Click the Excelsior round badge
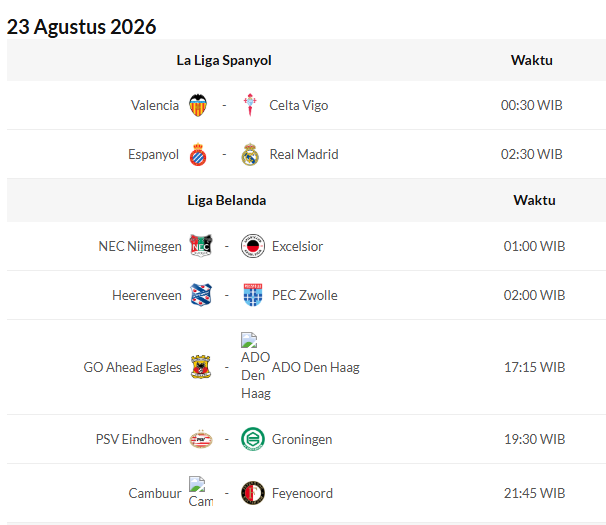 [x=253, y=246]
